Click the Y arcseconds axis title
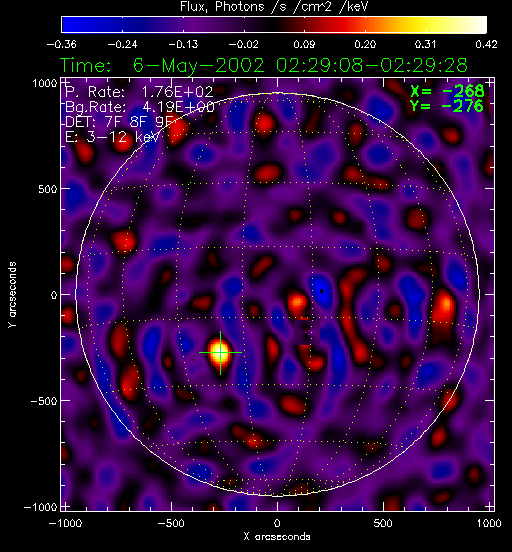Image resolution: width=512 pixels, height=552 pixels. pyautogui.click(x=12, y=295)
